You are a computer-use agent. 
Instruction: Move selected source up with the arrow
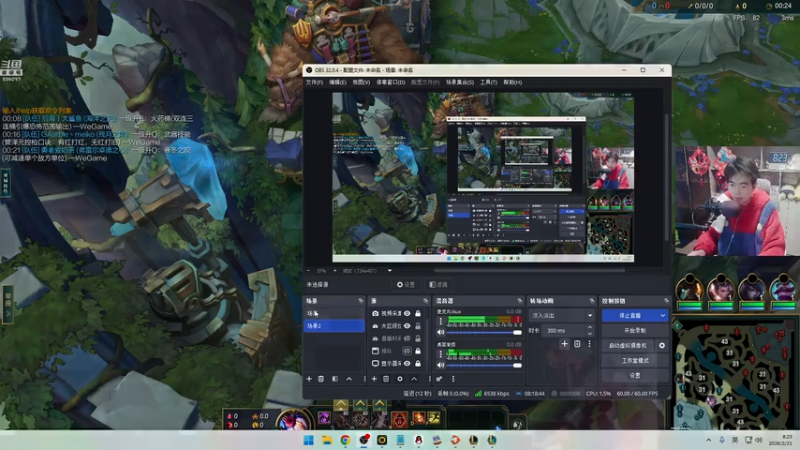(x=414, y=379)
